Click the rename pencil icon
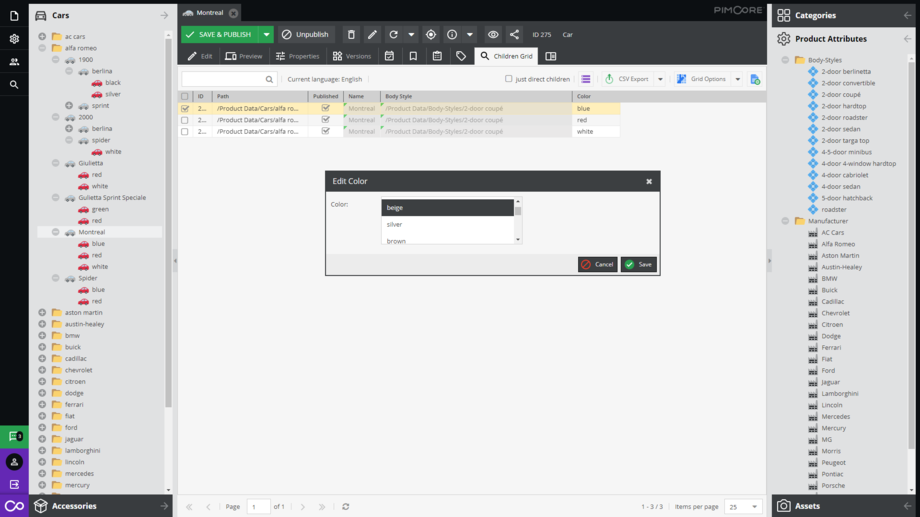This screenshot has width=920, height=517. coord(372,35)
